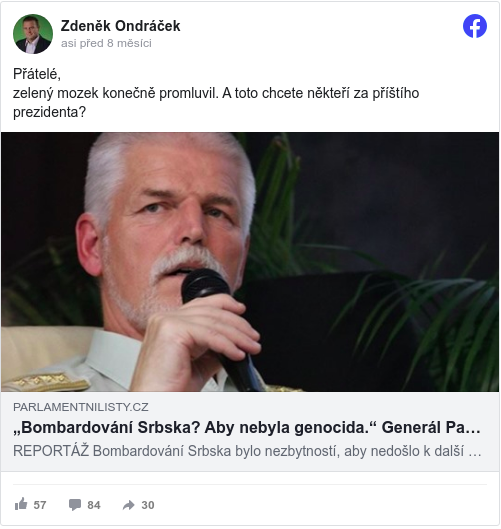Open Zdeněk Ondráček's profile picture
Image resolution: width=501 pixels, height=529 pixels.
(33, 34)
